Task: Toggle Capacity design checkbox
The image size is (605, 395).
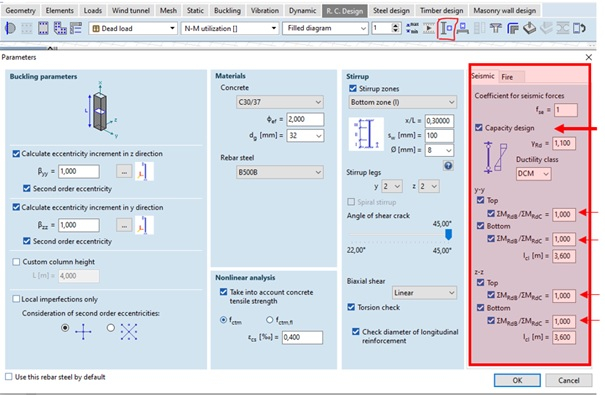Action: [479, 128]
